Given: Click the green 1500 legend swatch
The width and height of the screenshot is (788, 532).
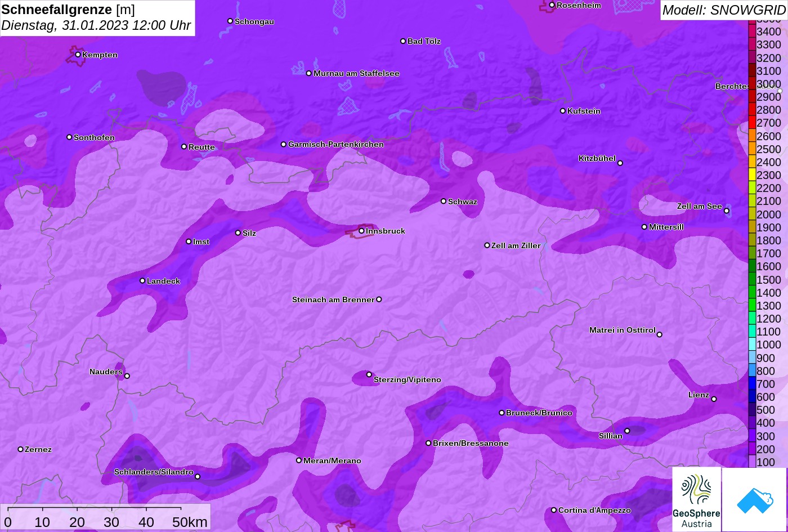Looking at the screenshot, I should [x=752, y=280].
